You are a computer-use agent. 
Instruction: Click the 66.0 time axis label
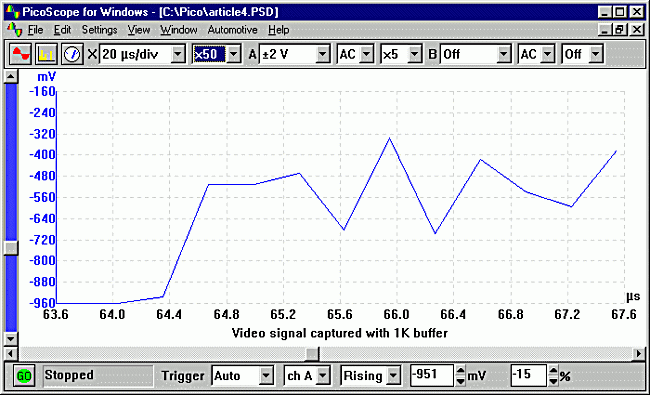click(396, 315)
